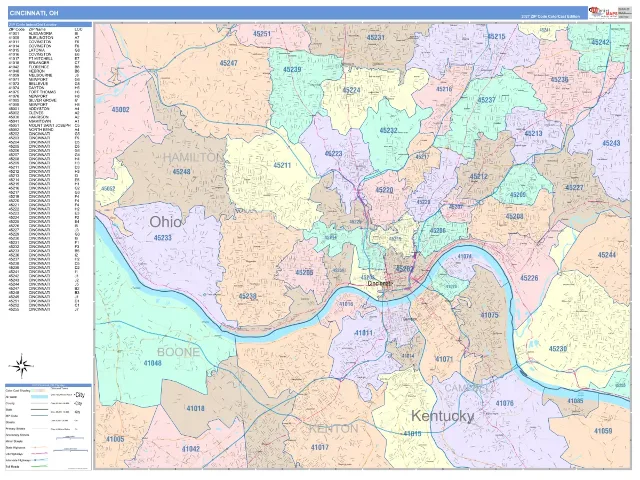Select ZIP code 45236 on the map
The image size is (640, 480).
[559, 79]
